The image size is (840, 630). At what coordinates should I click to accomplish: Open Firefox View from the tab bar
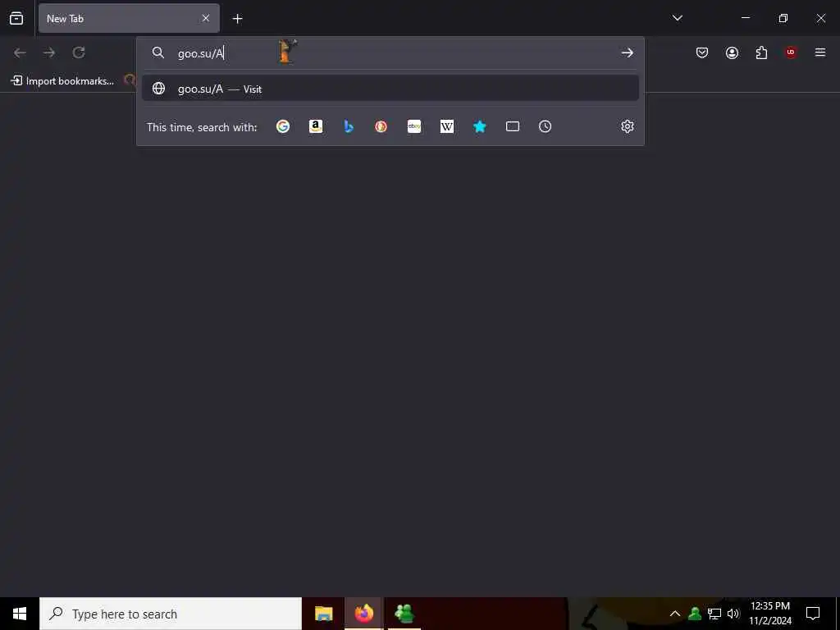16,18
